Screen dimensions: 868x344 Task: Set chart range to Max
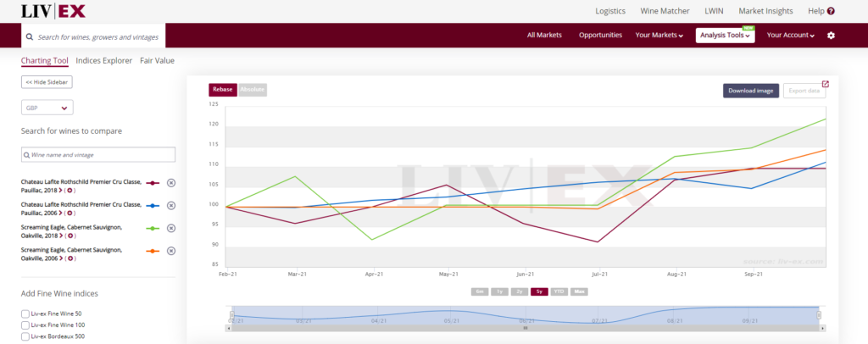click(x=580, y=291)
